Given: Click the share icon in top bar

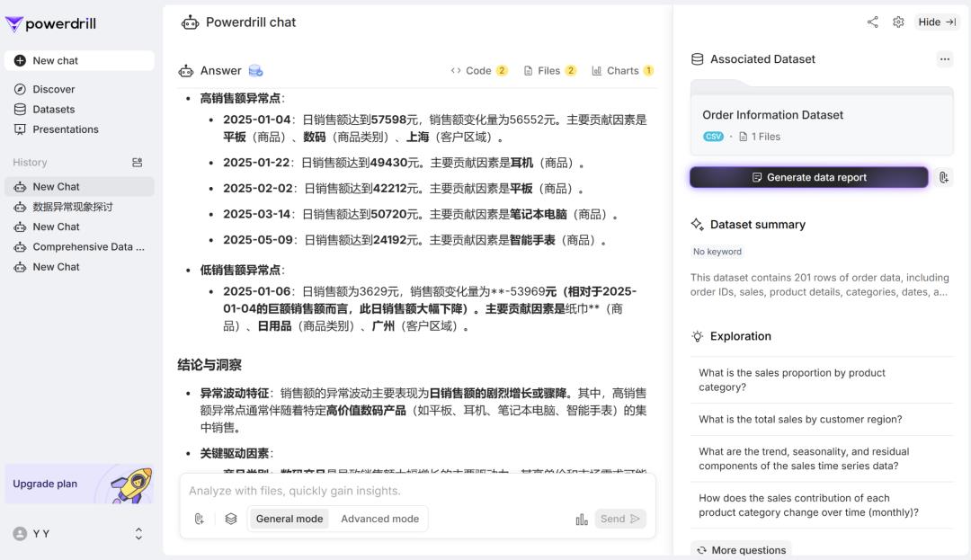Looking at the screenshot, I should tap(872, 22).
